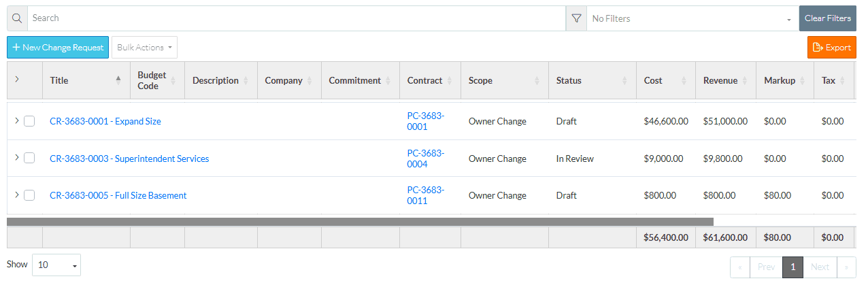Select the Superintendent Services row checkbox
The width and height of the screenshot is (868, 283).
tap(29, 158)
